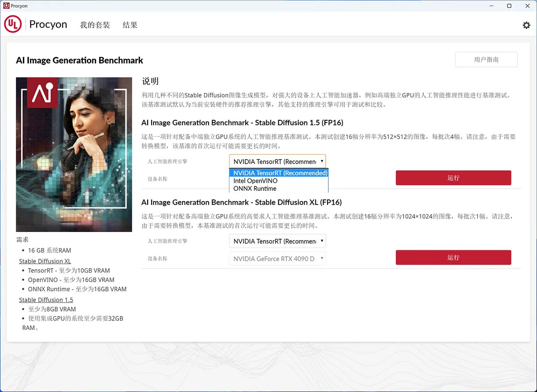537x392 pixels.
Task: Click the UL Procyon logo
Action: (13, 25)
